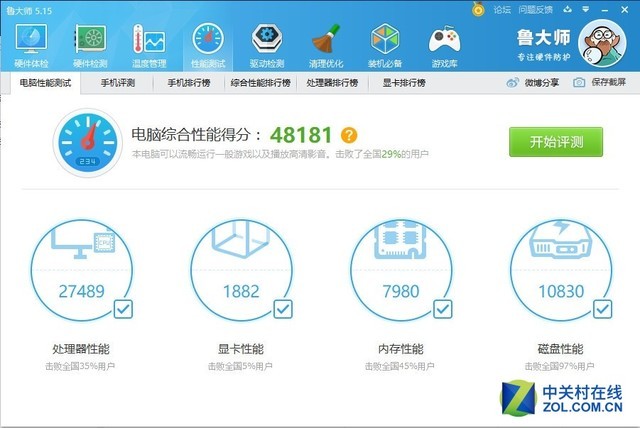Open the 硬件检测 hardware detection icon
This screenshot has height=428, width=640.
[x=90, y=45]
